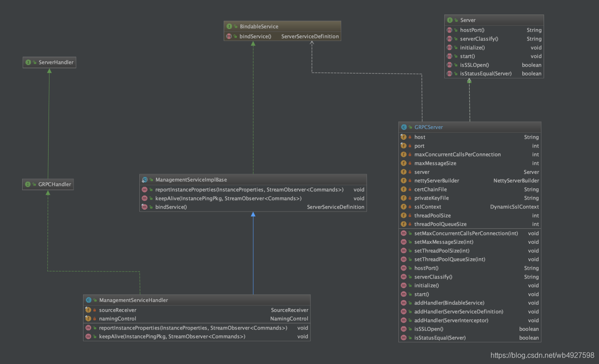Image resolution: width=599 pixels, height=364 pixels.
Task: Click the interface icon beside GRPCHandler
Action: (x=28, y=184)
